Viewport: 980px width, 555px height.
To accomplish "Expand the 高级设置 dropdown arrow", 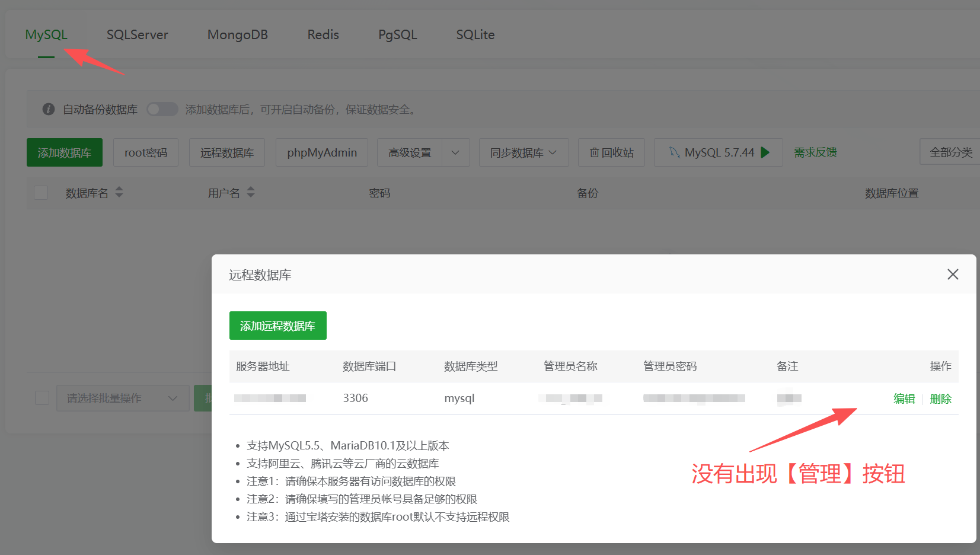I will tap(455, 152).
